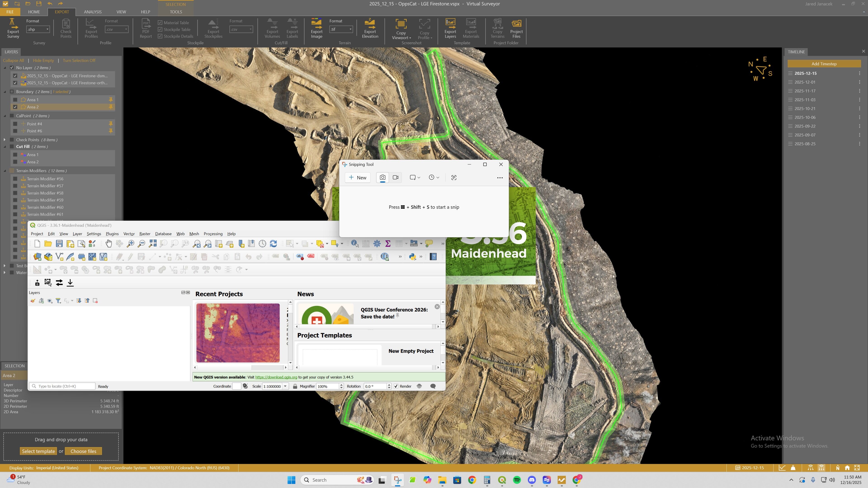868x488 pixels.
Task: Collapse the Terrain Modifiers group
Action: click(5, 171)
